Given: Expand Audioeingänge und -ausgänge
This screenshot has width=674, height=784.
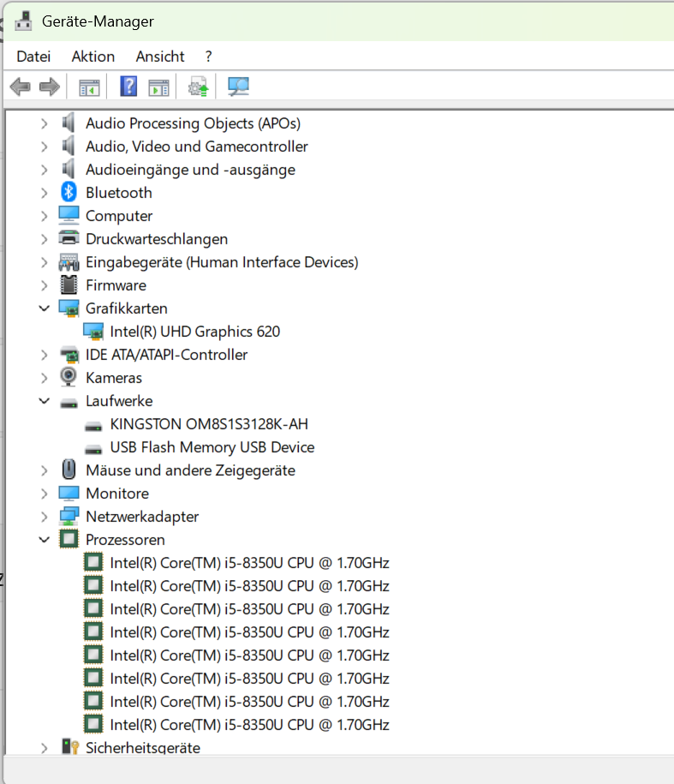Looking at the screenshot, I should [44, 170].
